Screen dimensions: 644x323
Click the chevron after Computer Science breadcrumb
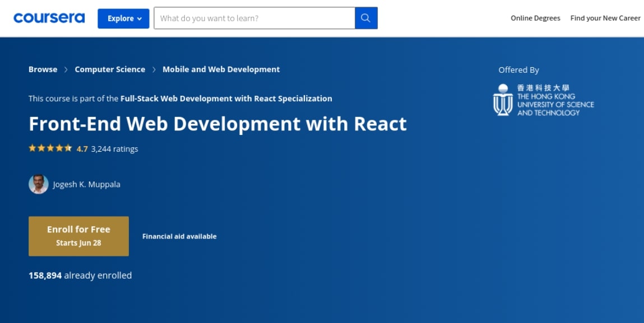(154, 69)
